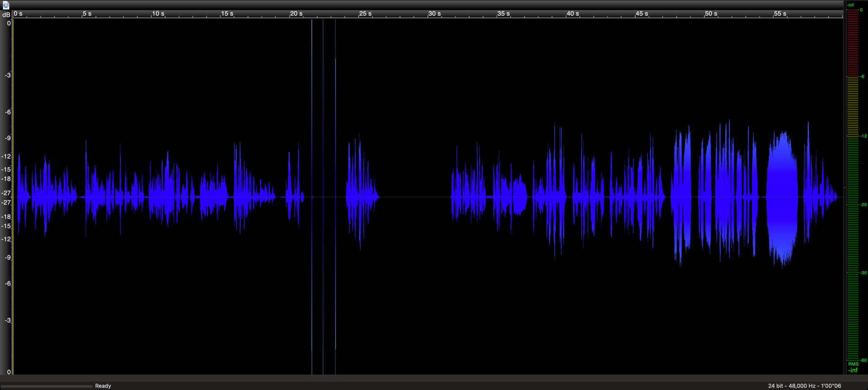This screenshot has height=390, width=868.
Task: Click the upper -6 dB scale label
Action: [x=8, y=112]
